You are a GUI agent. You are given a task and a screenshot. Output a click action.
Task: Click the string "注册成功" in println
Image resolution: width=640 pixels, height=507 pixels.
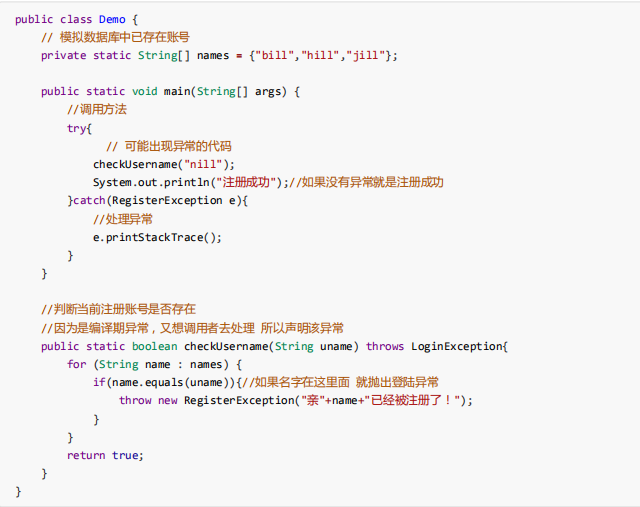pos(247,182)
